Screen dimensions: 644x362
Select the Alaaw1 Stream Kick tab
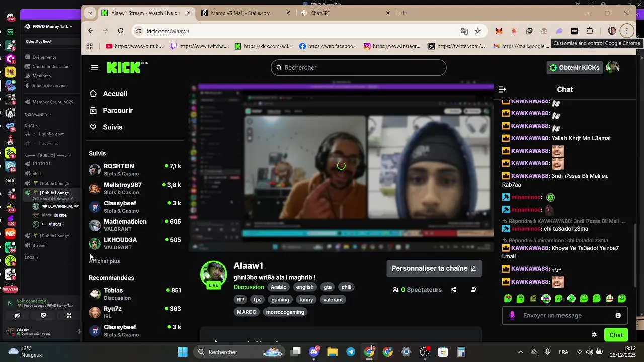coord(146,13)
